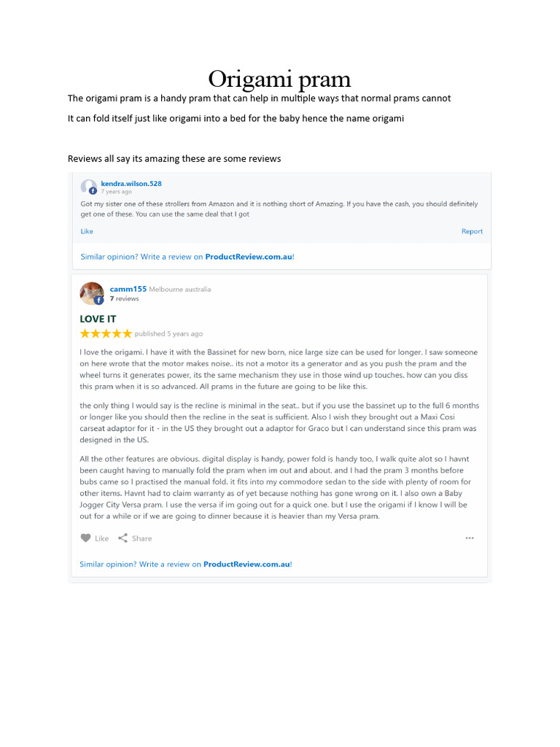Open ProductReview.com.au link under kendra's review
Image resolution: width=560 pixels, height=747 pixels.
click(x=248, y=256)
